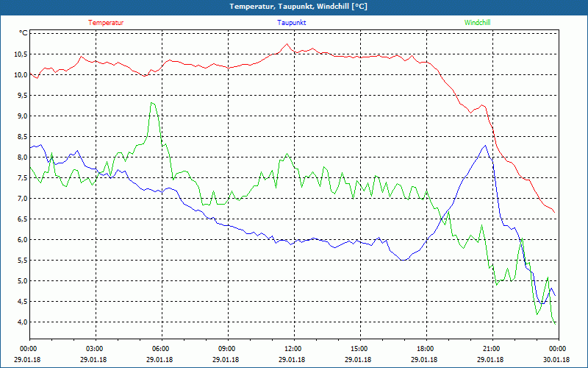Click the 10,5 y-axis value
588x368 pixels.
[x=21, y=54]
